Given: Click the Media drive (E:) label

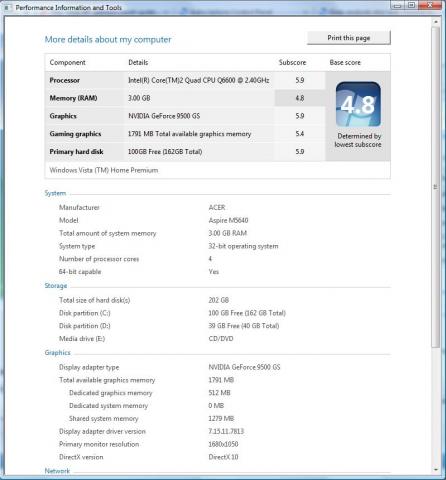Looking at the screenshot, I should pyautogui.click(x=82, y=339).
